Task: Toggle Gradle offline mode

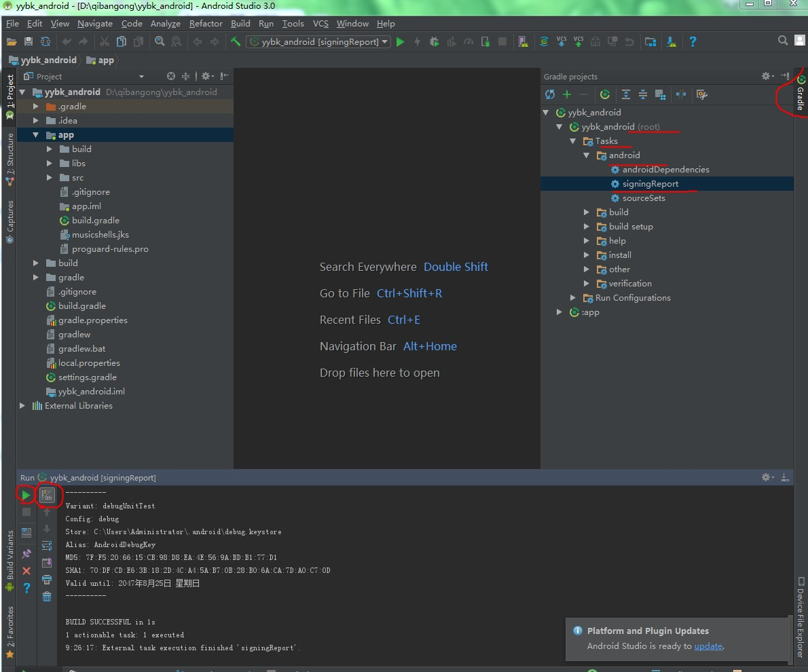Action: 681,94
